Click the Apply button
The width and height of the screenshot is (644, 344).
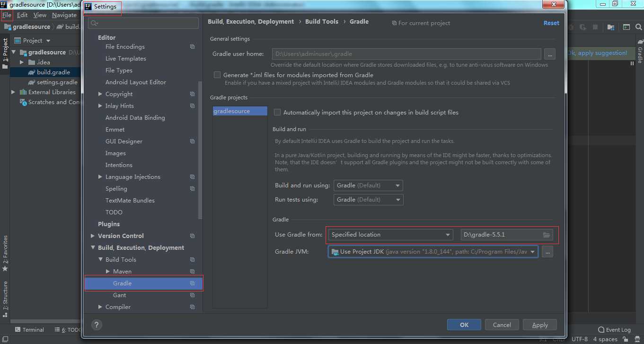(x=540, y=325)
